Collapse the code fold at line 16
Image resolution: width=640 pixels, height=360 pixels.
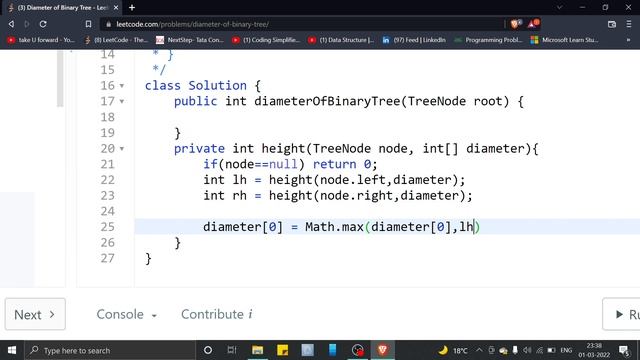coord(122,86)
